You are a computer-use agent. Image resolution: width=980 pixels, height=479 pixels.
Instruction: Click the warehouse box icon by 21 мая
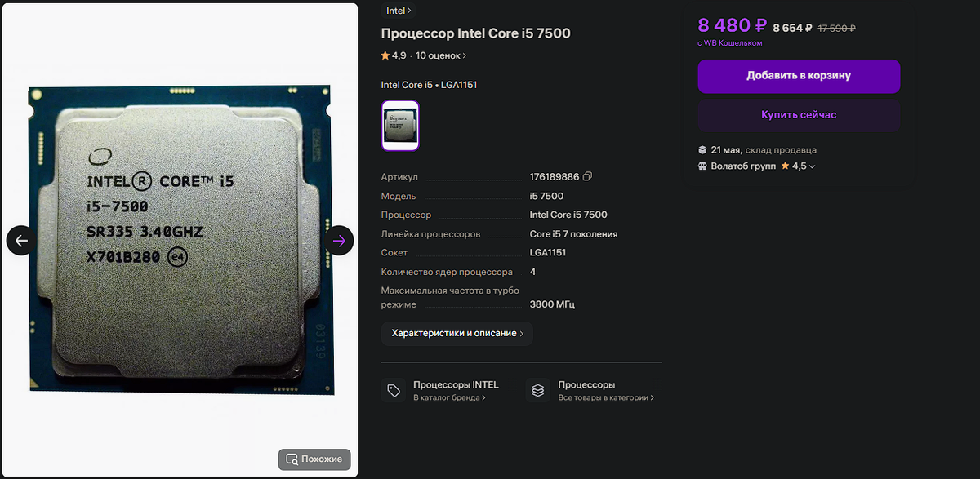coord(702,150)
